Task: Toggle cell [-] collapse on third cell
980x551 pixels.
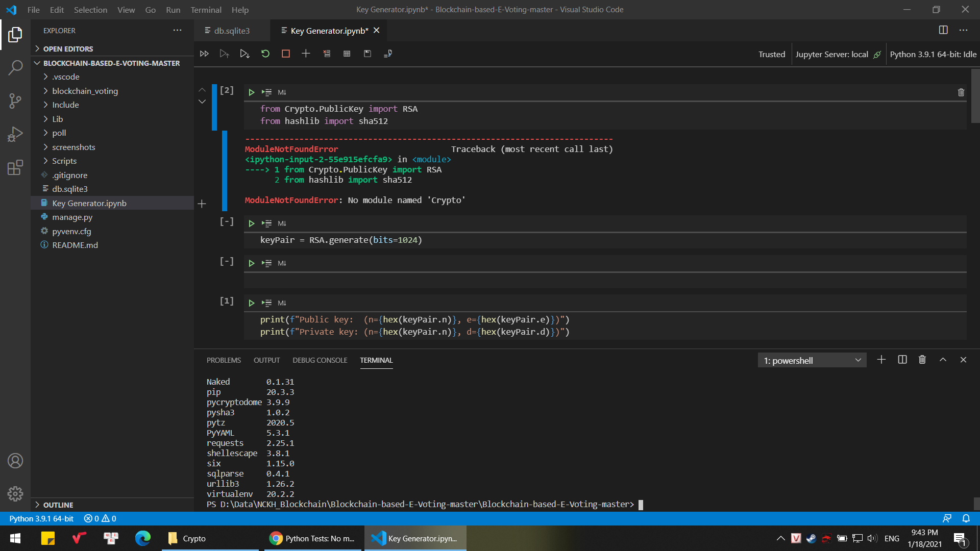Action: (x=226, y=261)
